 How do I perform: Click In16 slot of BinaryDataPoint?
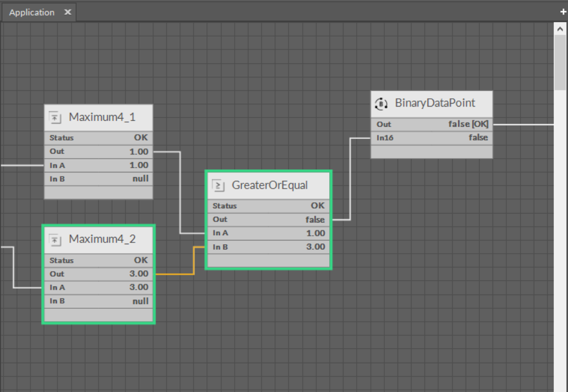tap(432, 138)
